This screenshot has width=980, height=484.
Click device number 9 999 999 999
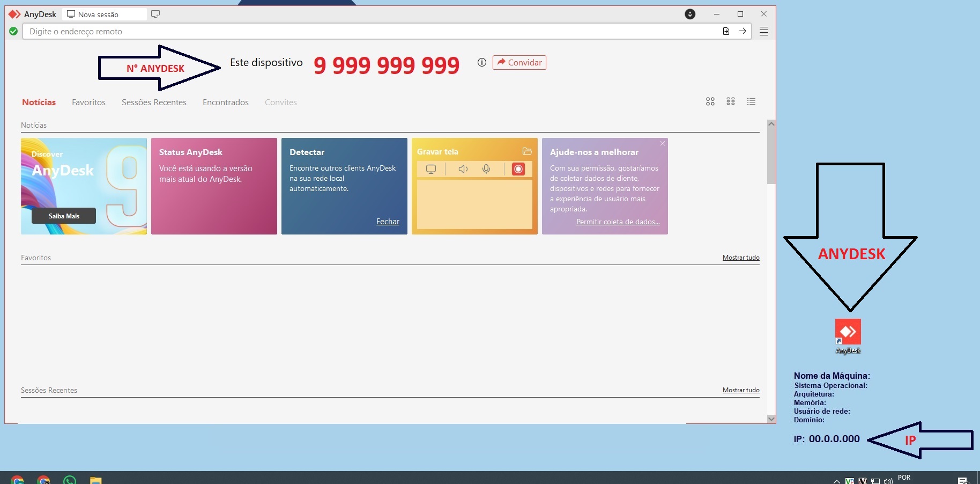(x=387, y=65)
